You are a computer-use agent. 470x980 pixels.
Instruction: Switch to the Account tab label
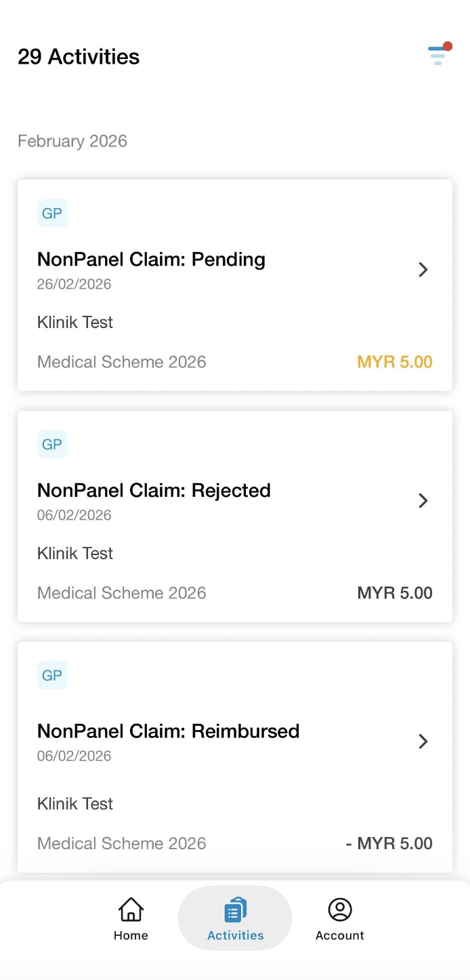340,935
